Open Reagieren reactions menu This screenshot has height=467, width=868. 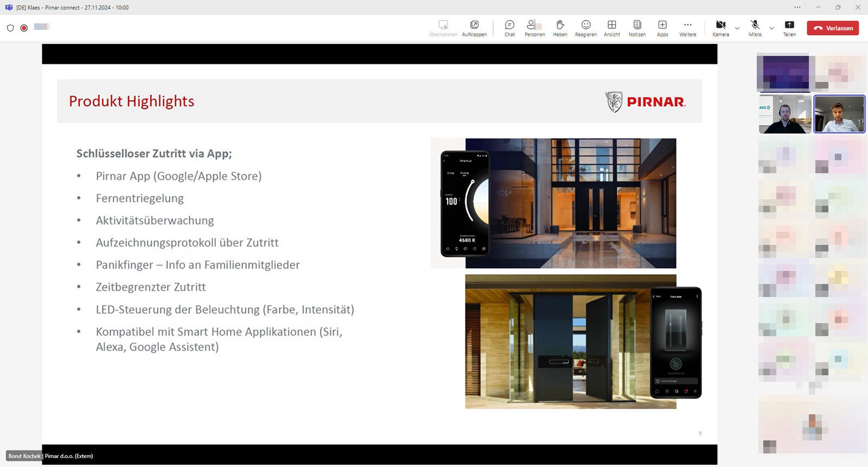pyautogui.click(x=586, y=28)
